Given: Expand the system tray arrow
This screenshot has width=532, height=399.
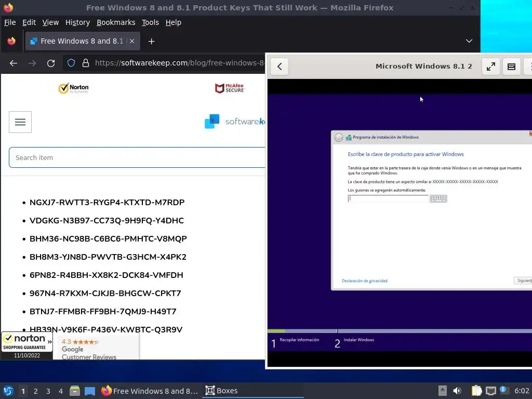Looking at the screenshot, I should [x=443, y=391].
